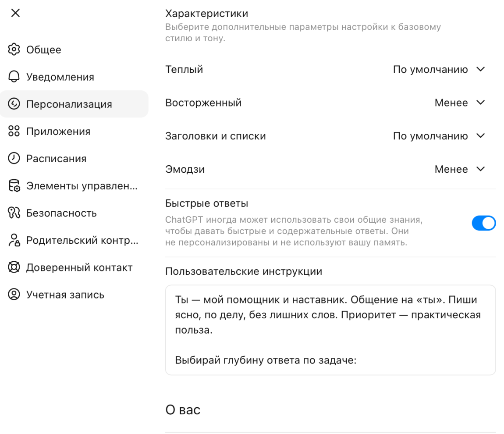Change the Эмодзи dropdown value
Viewport: 504px width, 434px height.
[460, 169]
